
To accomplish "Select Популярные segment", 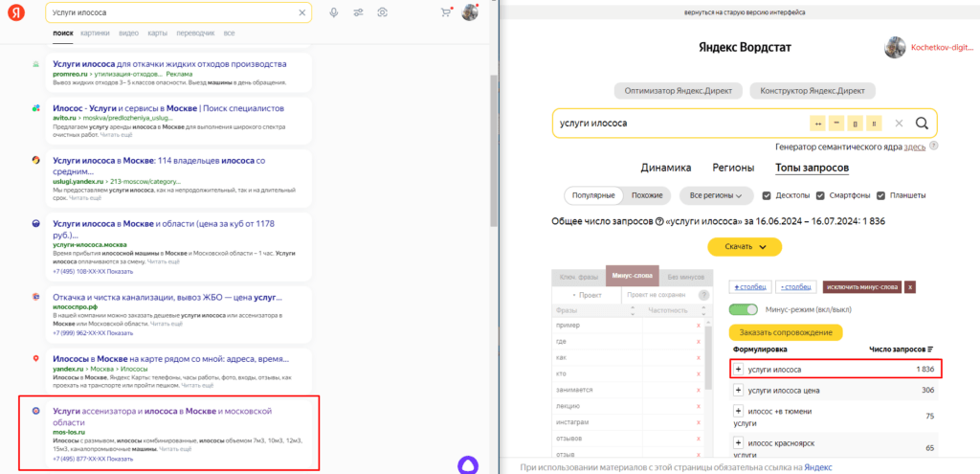I will tap(593, 195).
